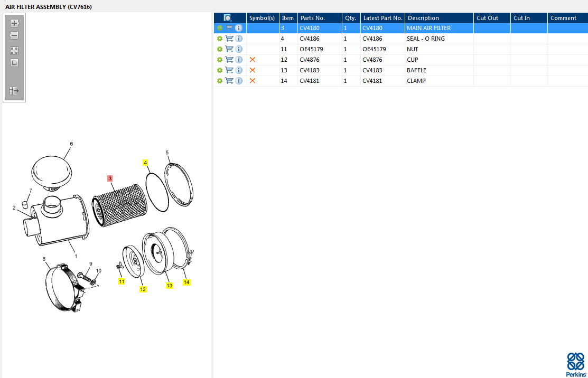Click the Comment column header
The image size is (588, 378).
567,18
